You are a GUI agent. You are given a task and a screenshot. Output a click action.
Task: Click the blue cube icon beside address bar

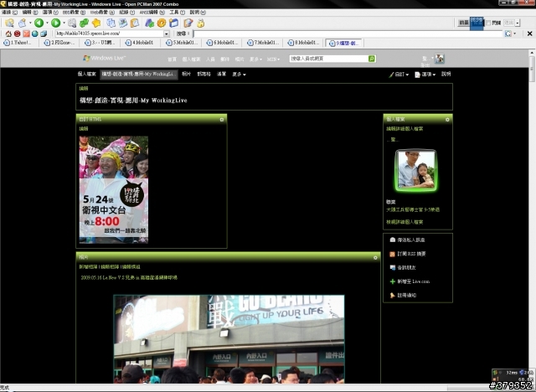coord(44,34)
